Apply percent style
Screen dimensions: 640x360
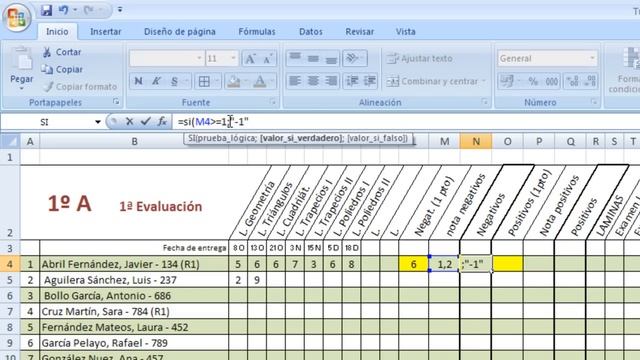[x=533, y=81]
